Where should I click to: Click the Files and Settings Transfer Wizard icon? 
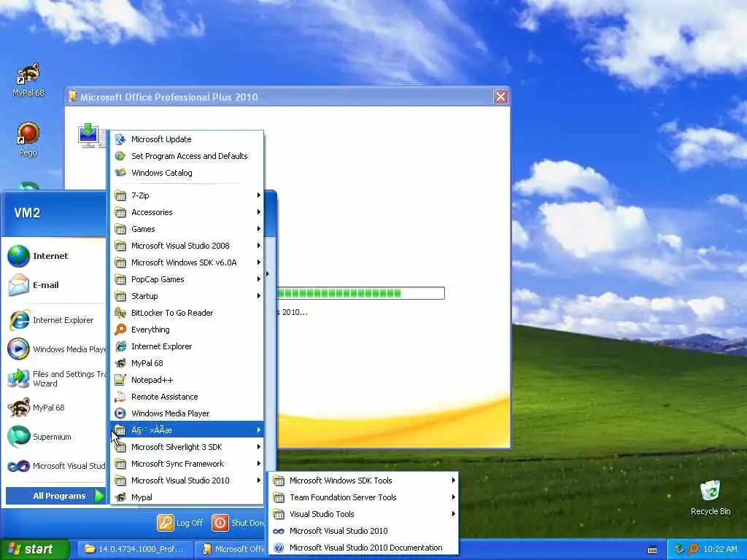(x=18, y=378)
